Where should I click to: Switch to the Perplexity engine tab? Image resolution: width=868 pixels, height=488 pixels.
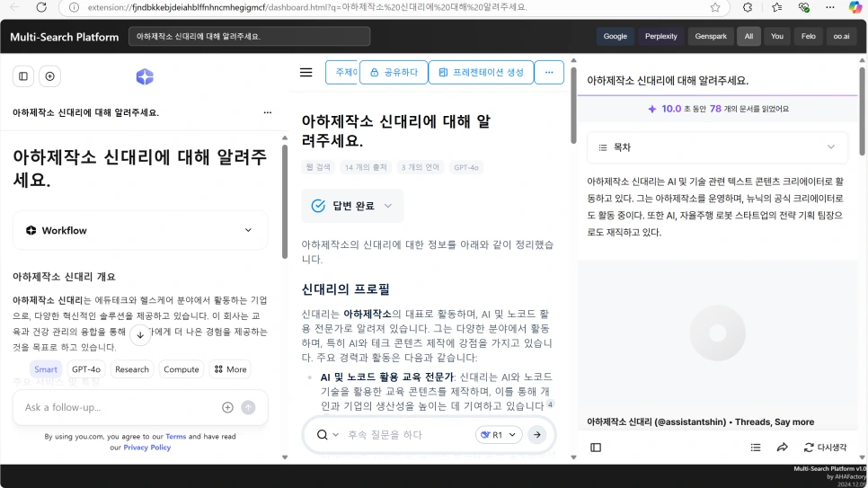click(661, 36)
